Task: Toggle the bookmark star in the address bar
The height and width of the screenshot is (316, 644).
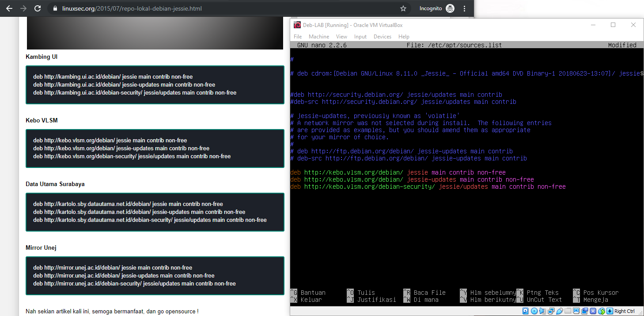Action: point(403,8)
